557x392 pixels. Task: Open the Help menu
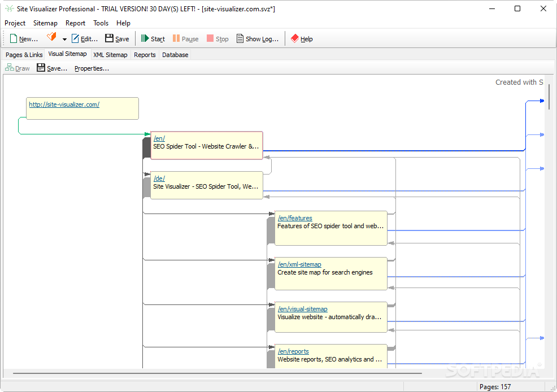click(x=123, y=23)
